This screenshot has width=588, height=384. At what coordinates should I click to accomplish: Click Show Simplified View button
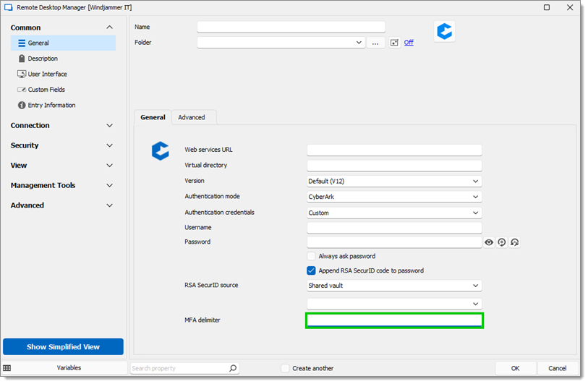click(63, 347)
